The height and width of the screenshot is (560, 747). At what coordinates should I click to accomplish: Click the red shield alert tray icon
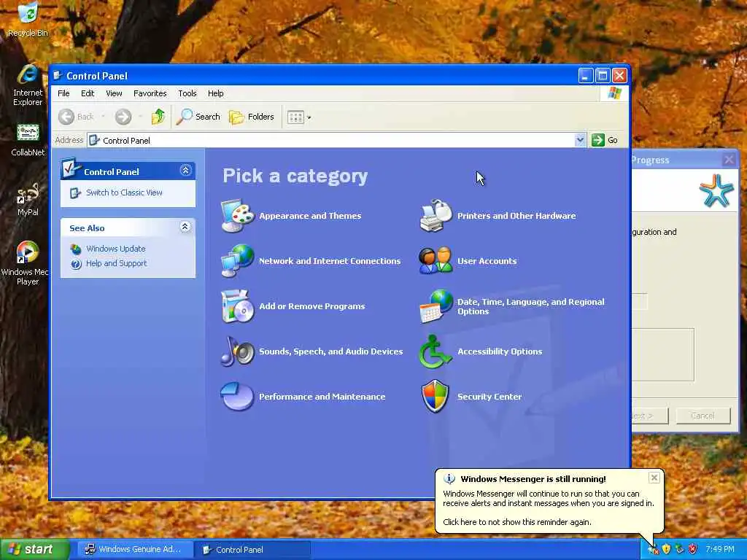click(693, 550)
